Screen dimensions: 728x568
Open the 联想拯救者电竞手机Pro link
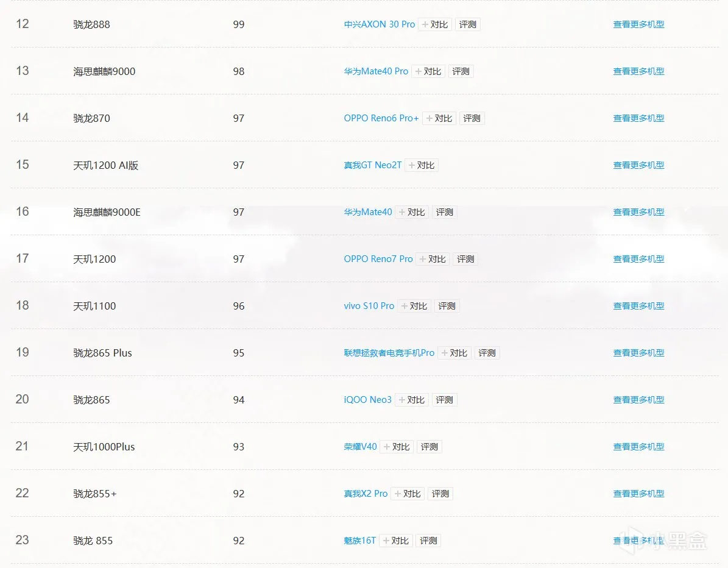click(x=389, y=353)
